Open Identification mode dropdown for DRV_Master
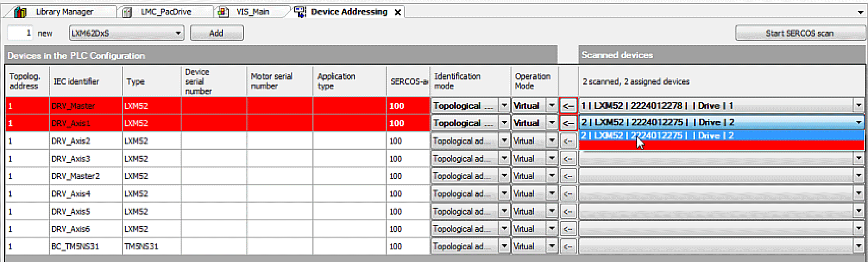The height and width of the screenshot is (262, 868). coord(504,106)
